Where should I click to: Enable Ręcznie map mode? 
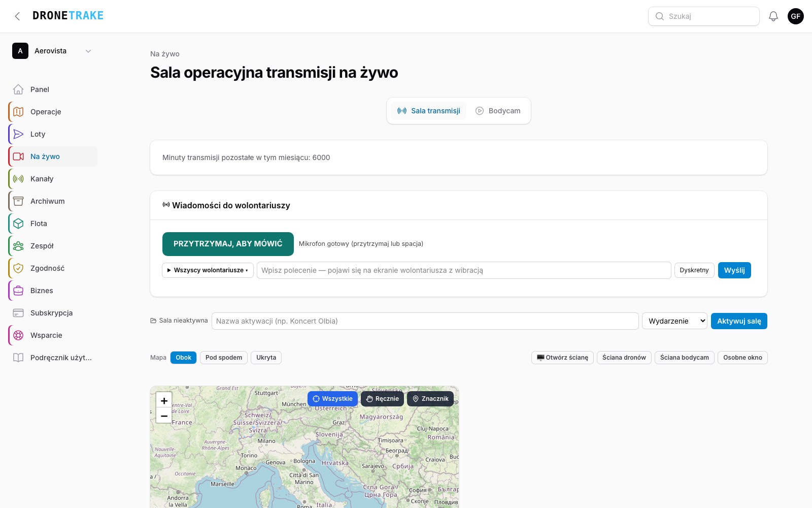point(382,399)
